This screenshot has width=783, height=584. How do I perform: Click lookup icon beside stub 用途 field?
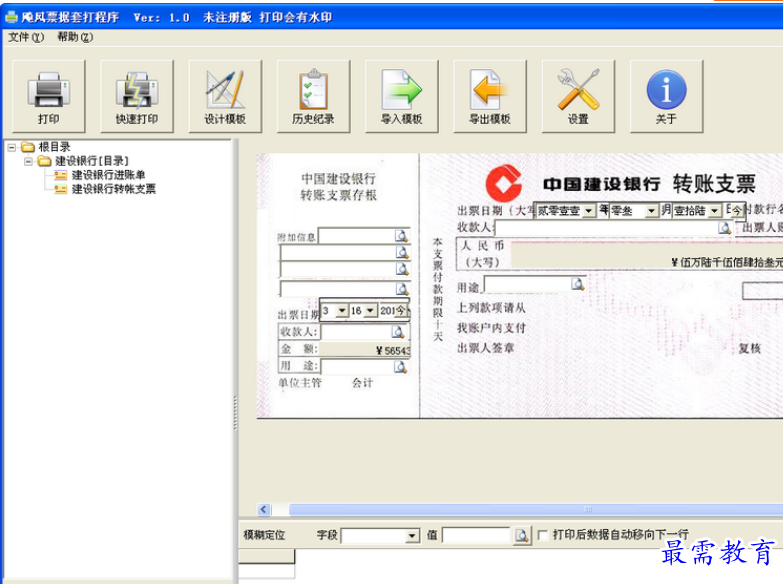pyautogui.click(x=400, y=367)
